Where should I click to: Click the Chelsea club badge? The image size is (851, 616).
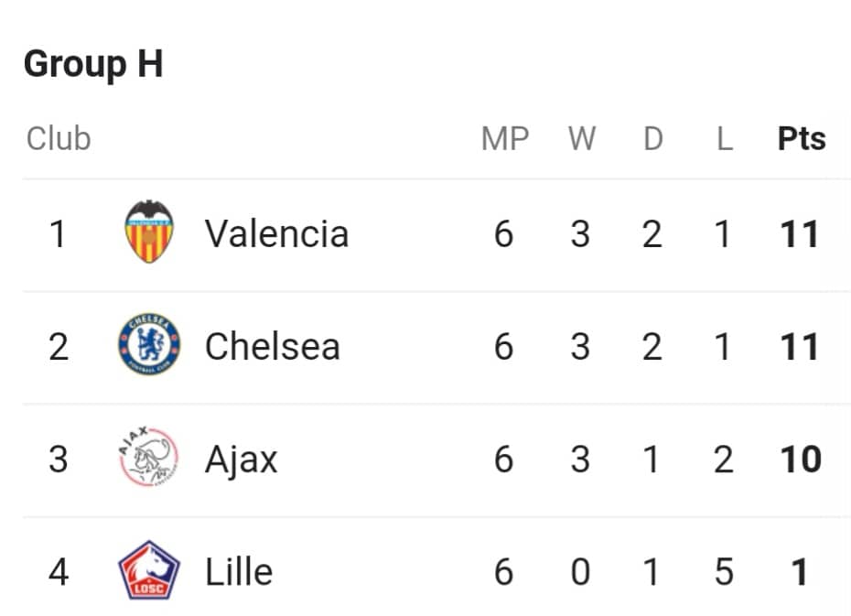[149, 344]
